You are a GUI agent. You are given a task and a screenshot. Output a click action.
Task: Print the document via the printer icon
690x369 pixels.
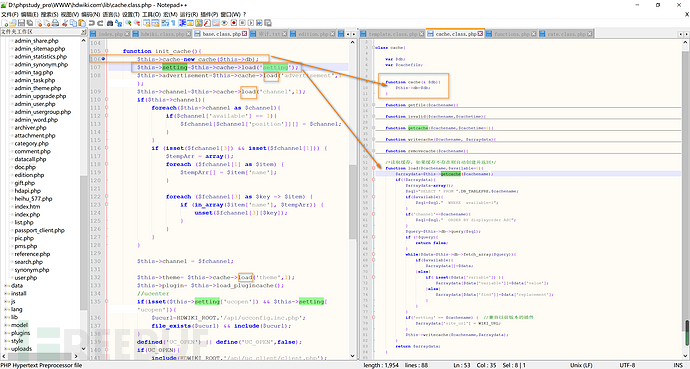(x=55, y=23)
